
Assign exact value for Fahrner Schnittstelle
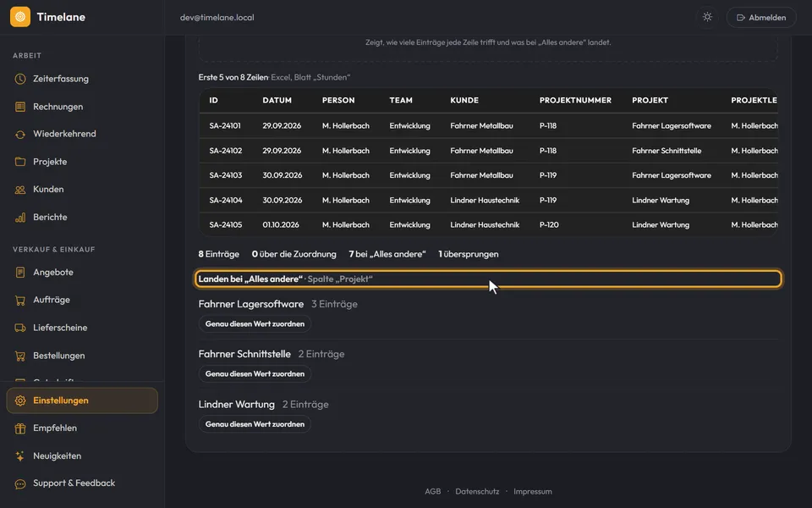click(x=255, y=373)
